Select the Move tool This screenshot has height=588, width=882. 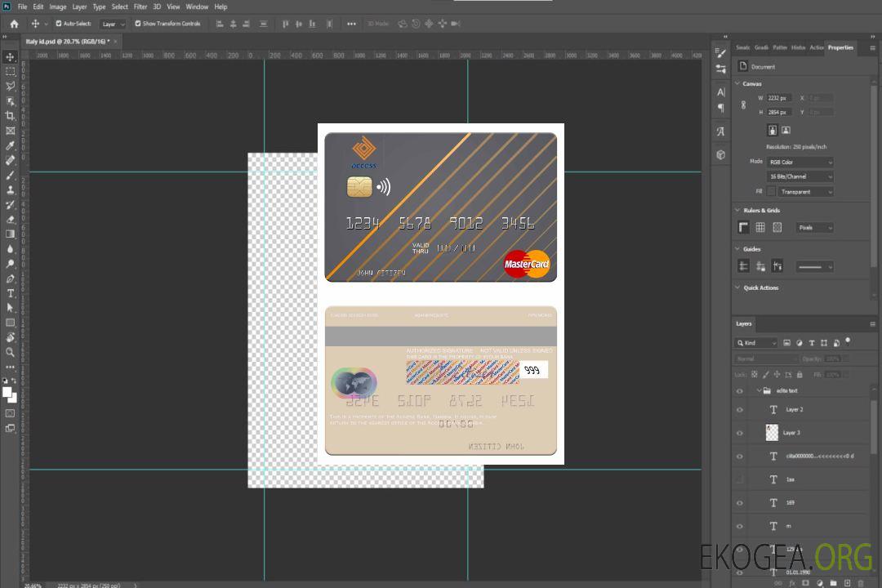point(10,57)
